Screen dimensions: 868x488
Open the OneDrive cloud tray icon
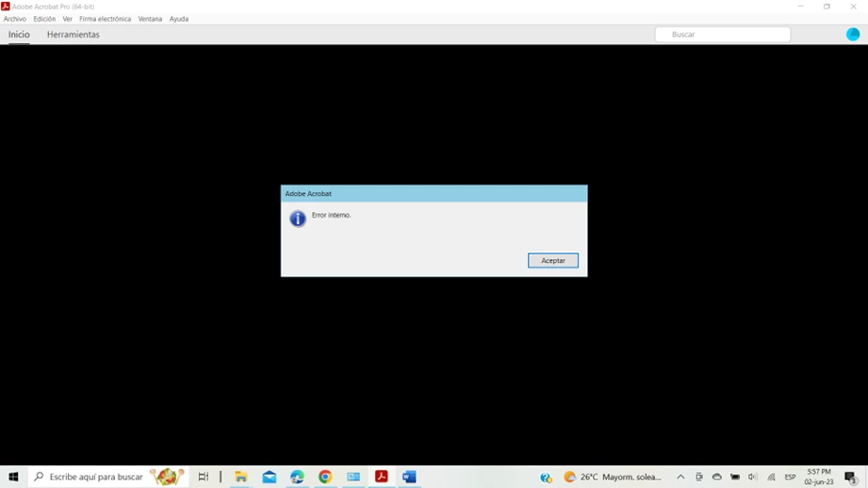pos(717,477)
